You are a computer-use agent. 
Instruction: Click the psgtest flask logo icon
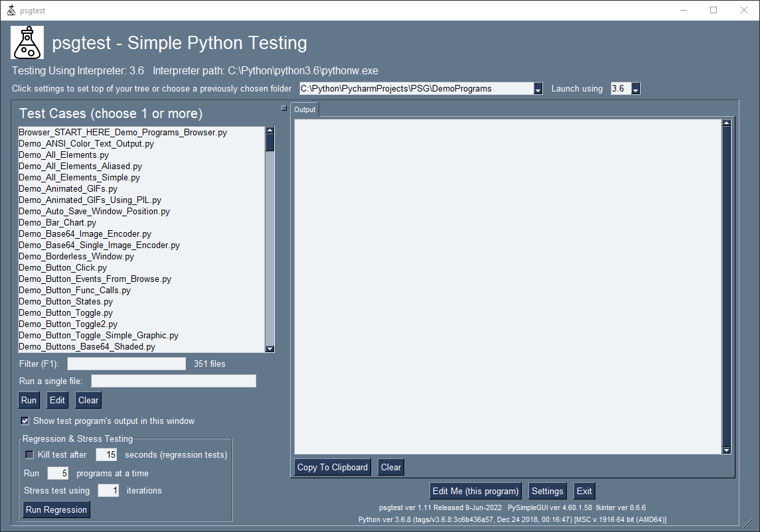[27, 43]
